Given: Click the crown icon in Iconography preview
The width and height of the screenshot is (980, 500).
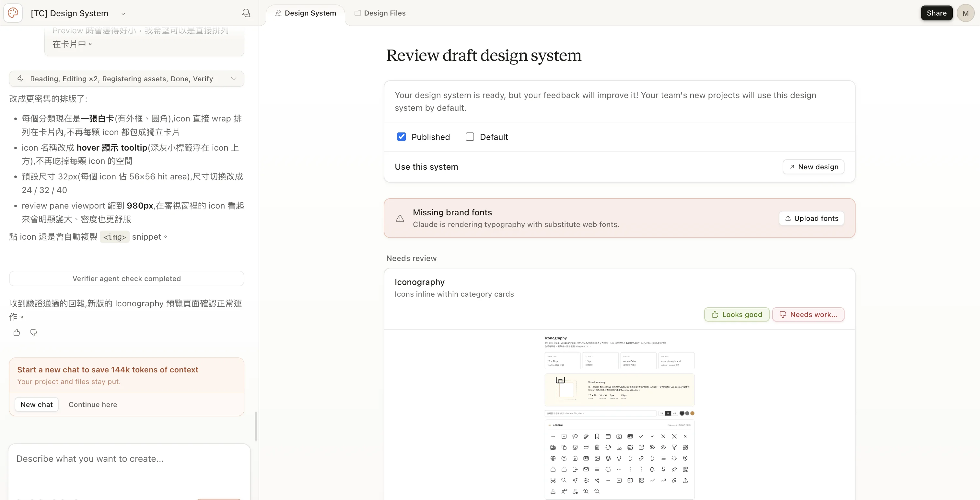Looking at the screenshot, I should click(x=586, y=447).
